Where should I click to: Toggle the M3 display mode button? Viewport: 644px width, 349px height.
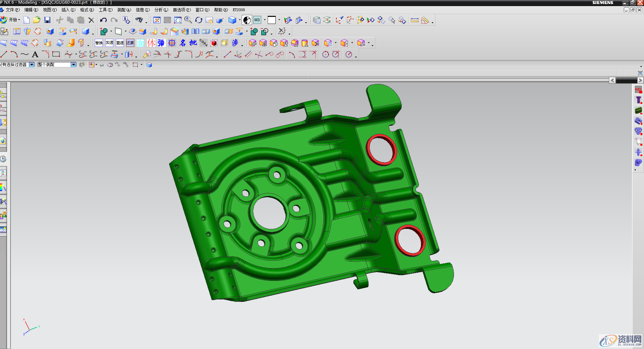[x=257, y=20]
